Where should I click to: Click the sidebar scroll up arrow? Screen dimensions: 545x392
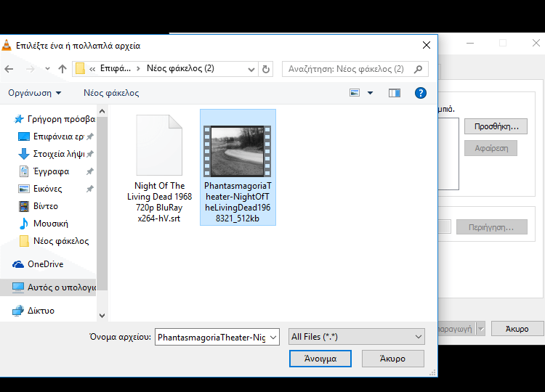102,111
